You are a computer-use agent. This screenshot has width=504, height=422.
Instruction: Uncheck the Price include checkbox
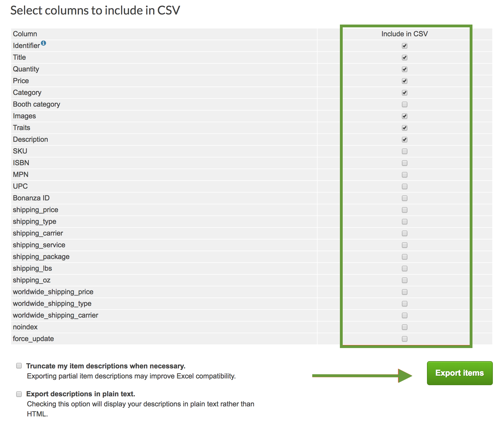click(404, 81)
